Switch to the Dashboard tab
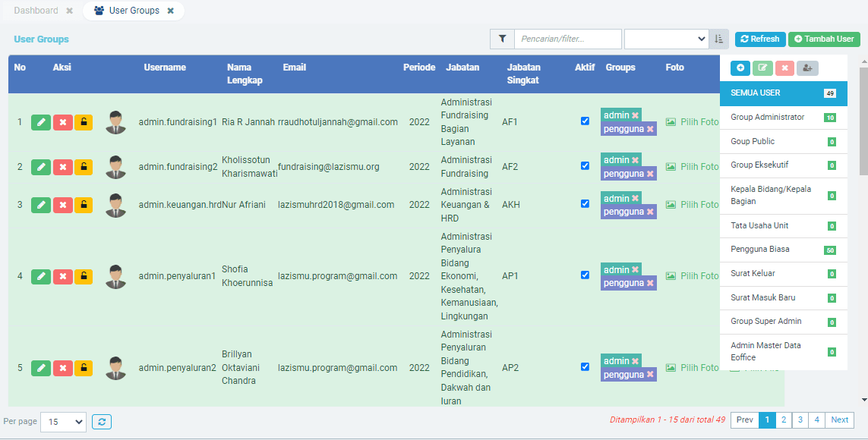The width and height of the screenshot is (868, 440). point(36,11)
